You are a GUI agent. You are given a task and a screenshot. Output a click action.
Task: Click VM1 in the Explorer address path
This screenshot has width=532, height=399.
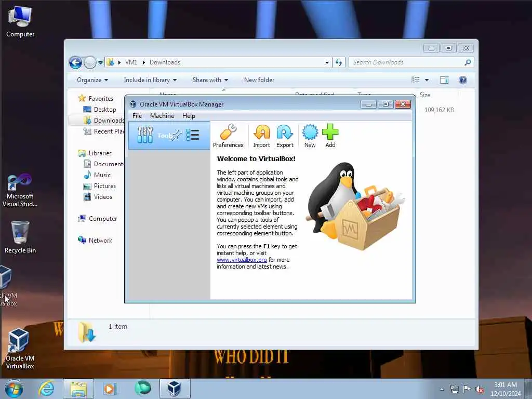[131, 62]
